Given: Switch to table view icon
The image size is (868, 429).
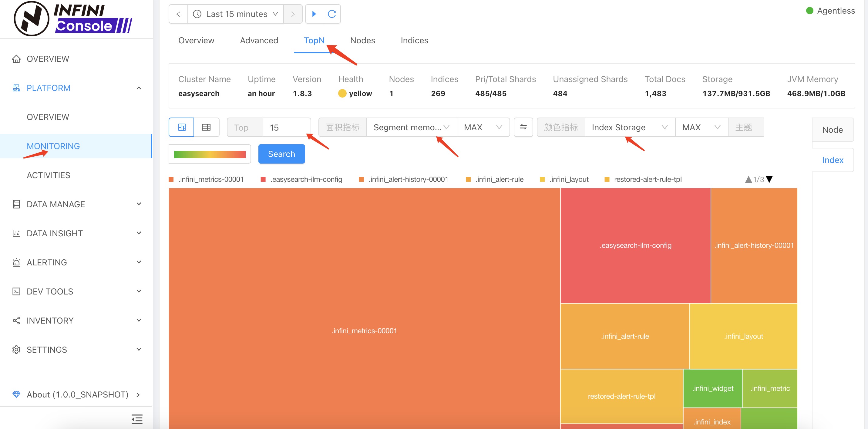Looking at the screenshot, I should click(206, 127).
